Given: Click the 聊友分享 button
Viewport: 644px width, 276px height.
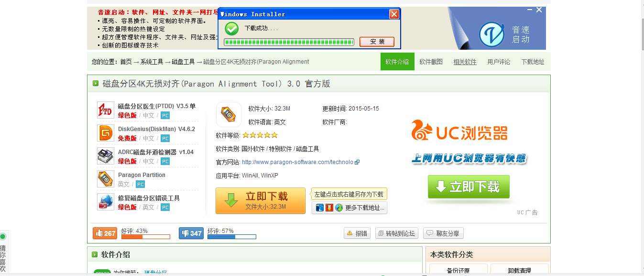Looking at the screenshot, I should [x=443, y=233].
